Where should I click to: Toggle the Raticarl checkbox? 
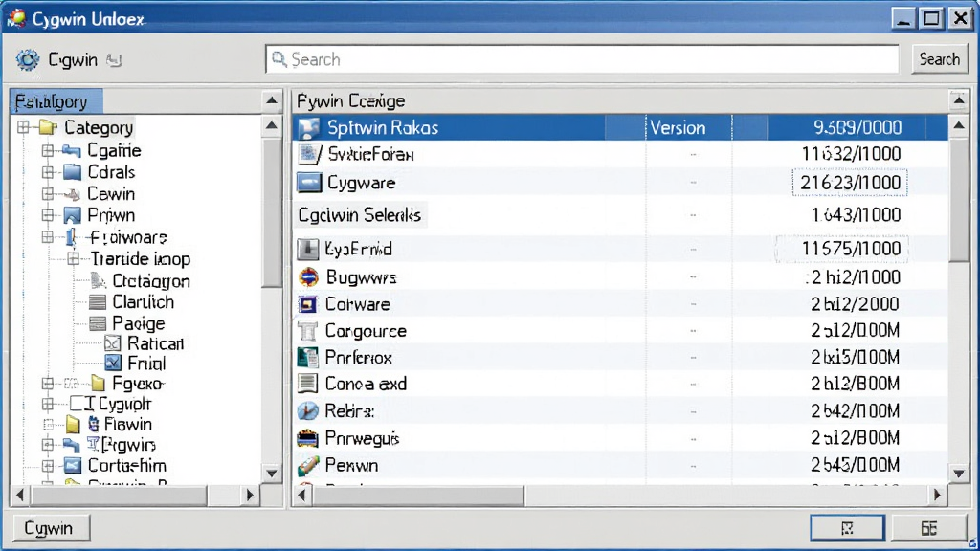tap(113, 343)
